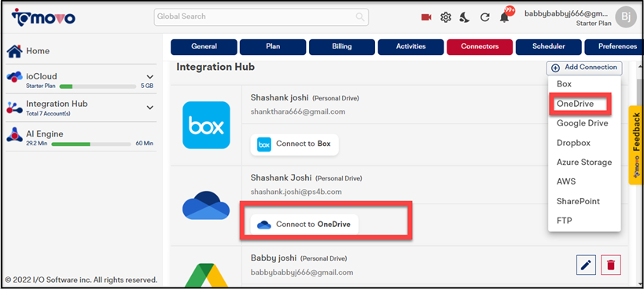Toggle dark mode moon icon
The width and height of the screenshot is (644, 289).
pyautogui.click(x=465, y=17)
